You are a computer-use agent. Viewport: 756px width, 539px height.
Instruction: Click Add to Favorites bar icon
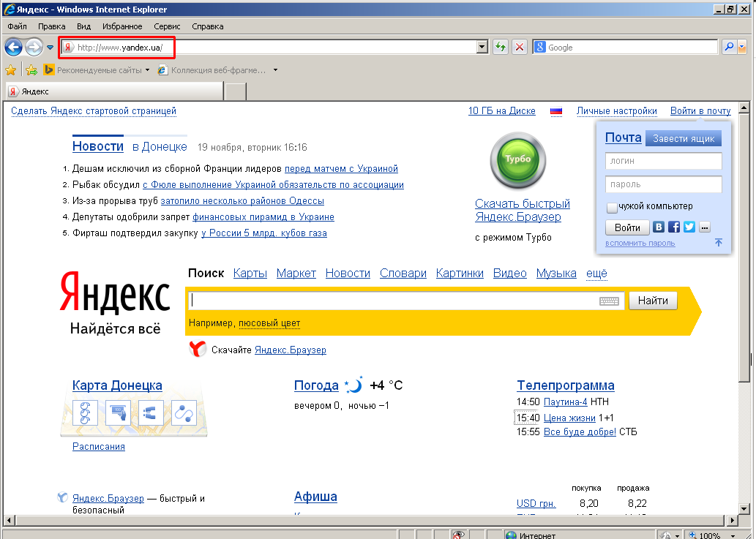(x=31, y=70)
